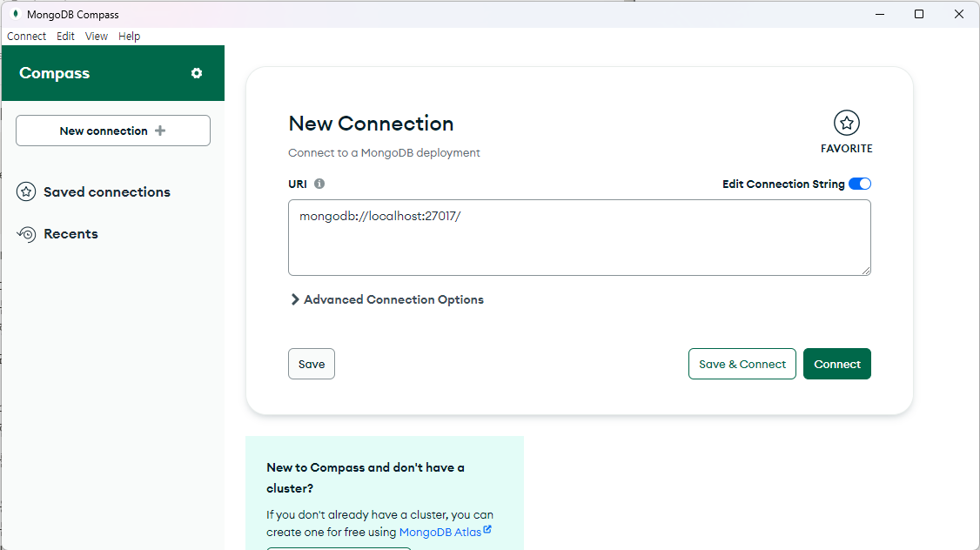Image resolution: width=980 pixels, height=550 pixels.
Task: Open Compass settings gear icon
Action: click(x=196, y=73)
